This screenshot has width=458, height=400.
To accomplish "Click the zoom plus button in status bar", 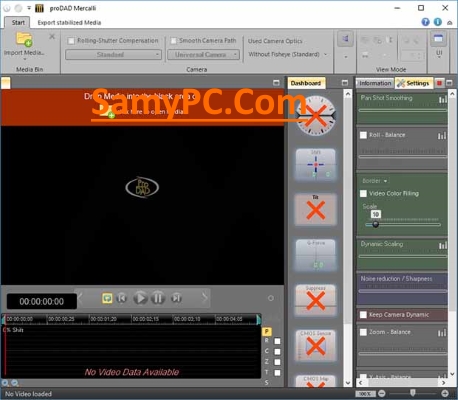I will 445,394.
